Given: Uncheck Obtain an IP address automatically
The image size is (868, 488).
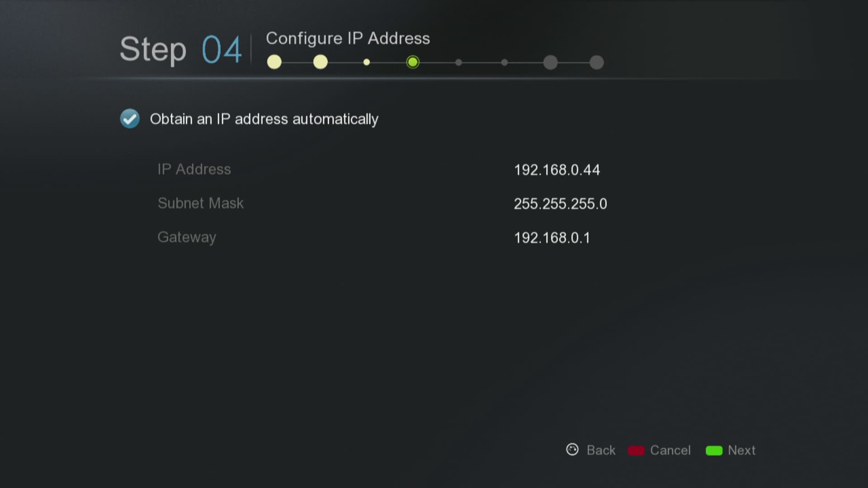Looking at the screenshot, I should coord(130,119).
